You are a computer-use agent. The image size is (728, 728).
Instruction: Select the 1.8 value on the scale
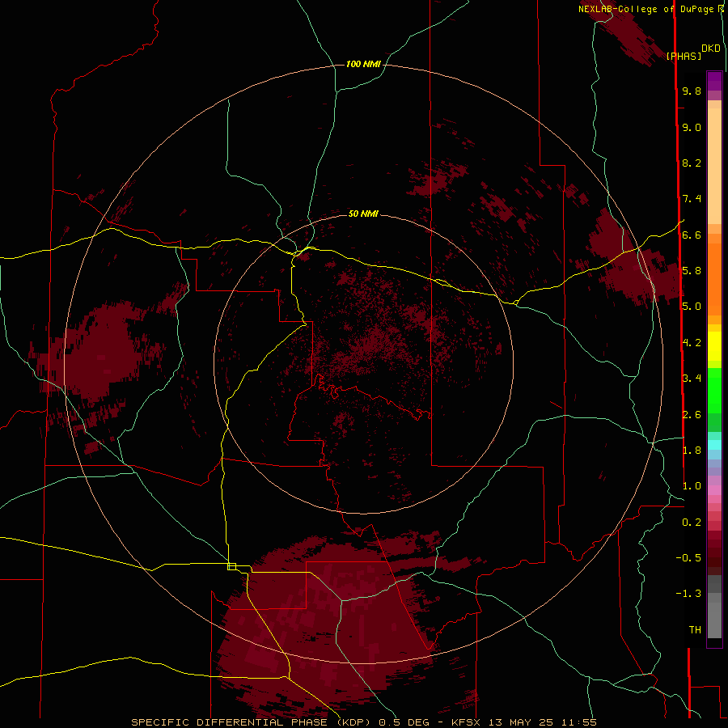pos(692,451)
